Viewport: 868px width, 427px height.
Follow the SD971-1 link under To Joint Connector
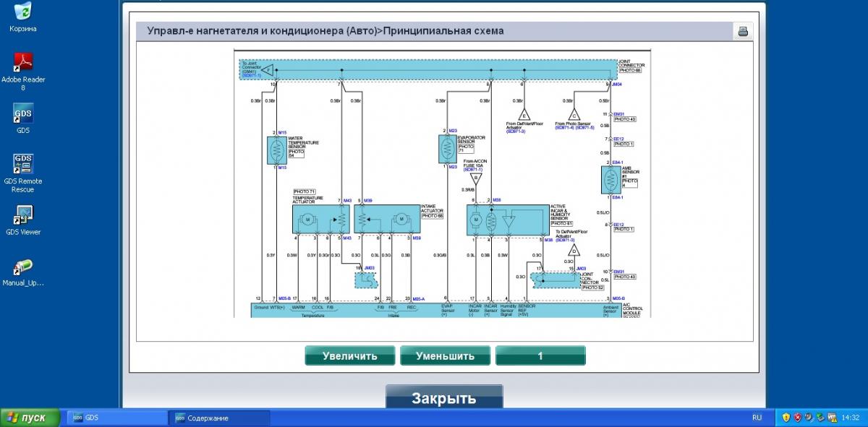(251, 75)
